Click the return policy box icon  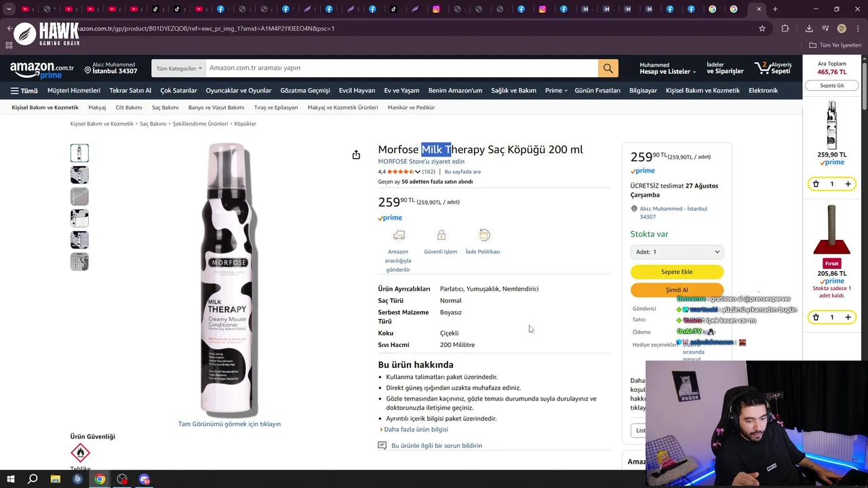pyautogui.click(x=484, y=235)
